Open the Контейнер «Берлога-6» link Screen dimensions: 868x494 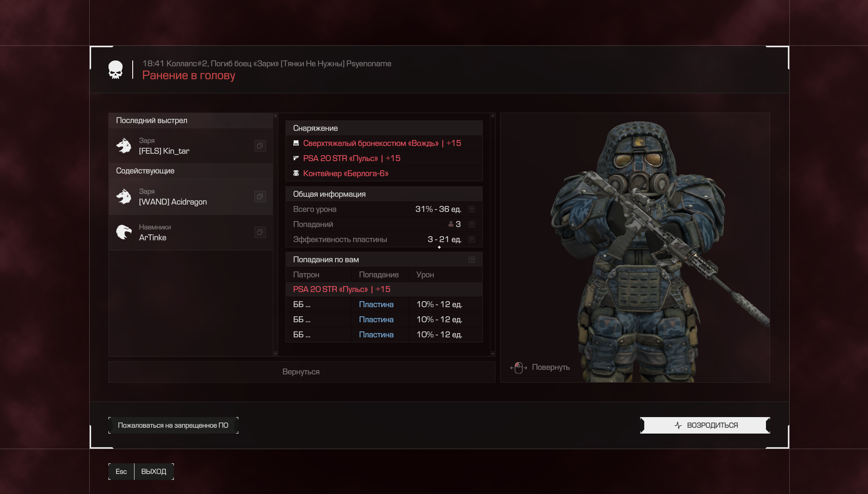tap(345, 174)
